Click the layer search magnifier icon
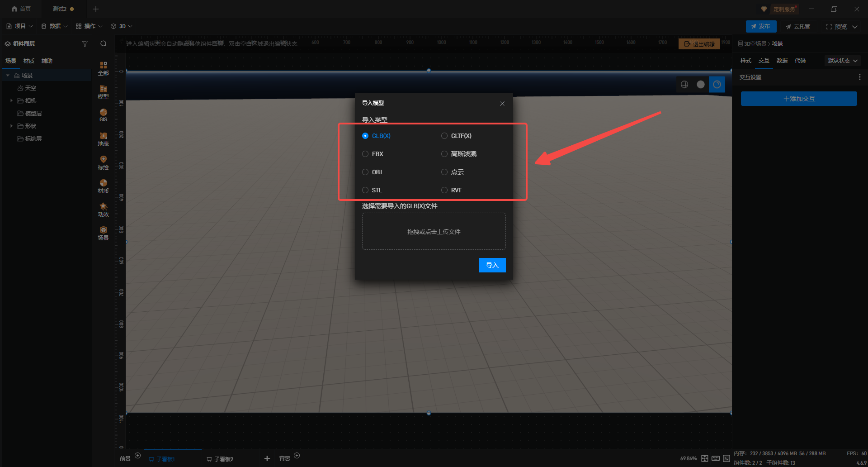This screenshot has height=467, width=868. [x=104, y=44]
